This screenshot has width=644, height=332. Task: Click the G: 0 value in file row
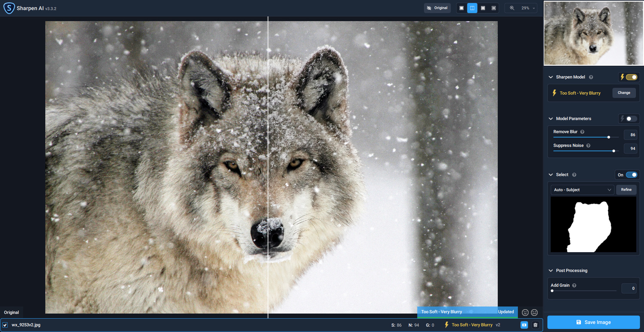tap(430, 325)
